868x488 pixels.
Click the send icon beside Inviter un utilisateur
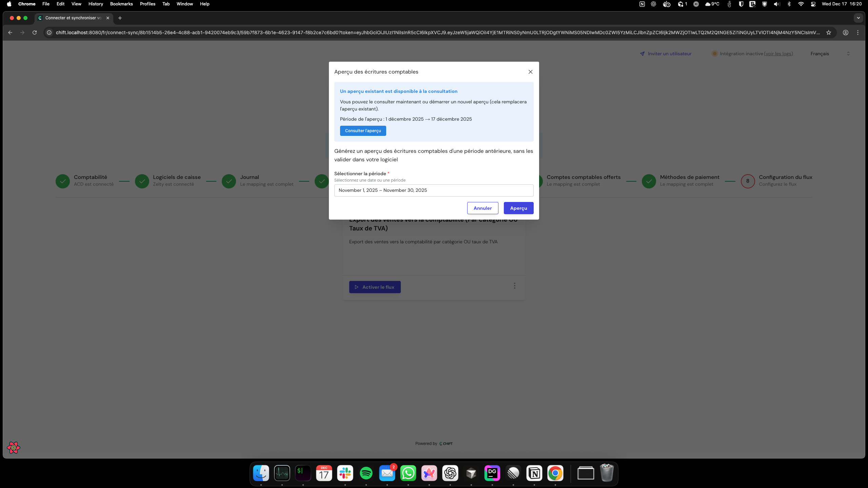pos(643,54)
